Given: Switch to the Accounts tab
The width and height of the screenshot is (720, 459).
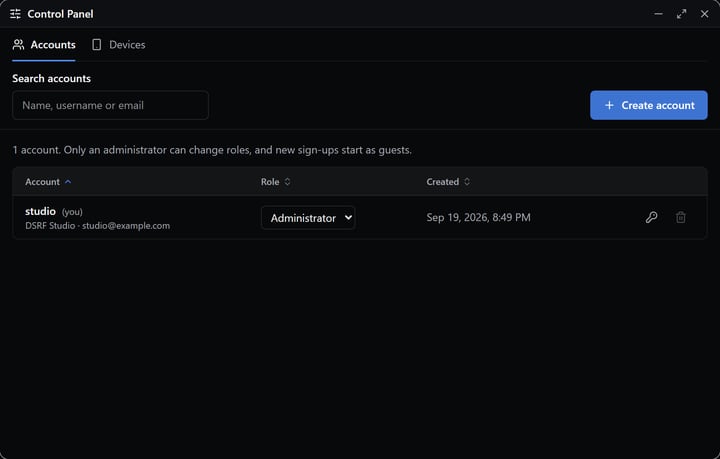Looking at the screenshot, I should coord(44,45).
